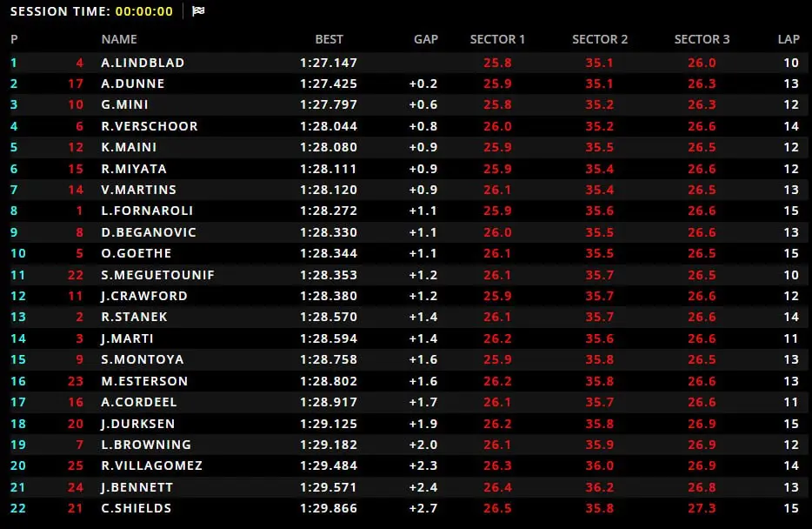Image resolution: width=812 pixels, height=529 pixels.
Task: Click the GAP column header
Action: (x=426, y=39)
